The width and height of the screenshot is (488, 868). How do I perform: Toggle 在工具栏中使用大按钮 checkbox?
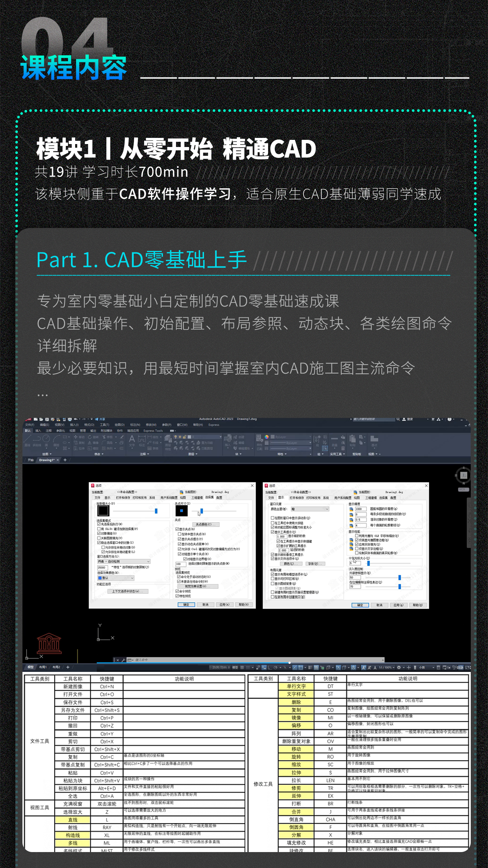pos(272,523)
